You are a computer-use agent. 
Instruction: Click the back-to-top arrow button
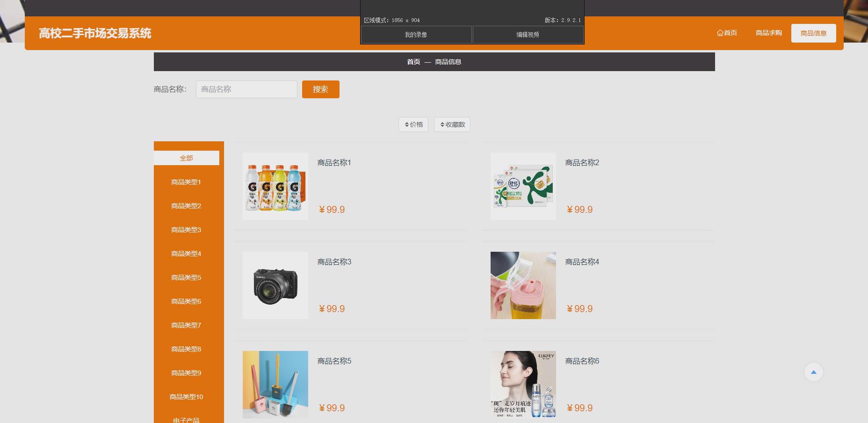point(814,372)
